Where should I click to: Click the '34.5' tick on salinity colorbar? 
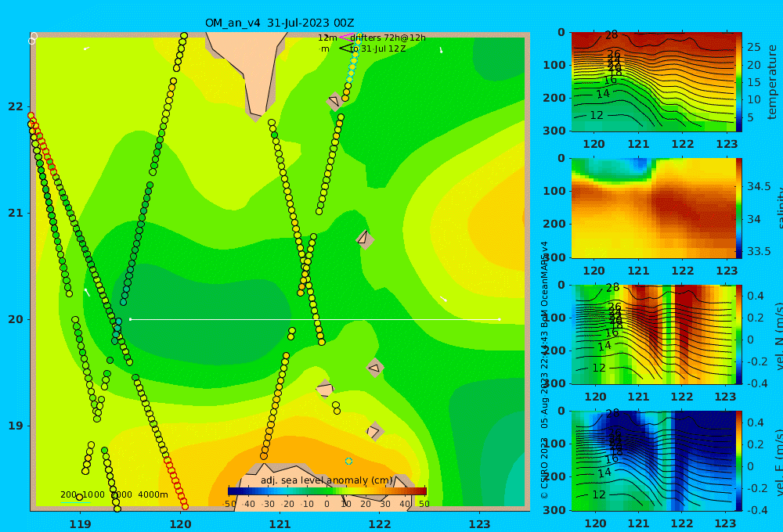coord(759,186)
